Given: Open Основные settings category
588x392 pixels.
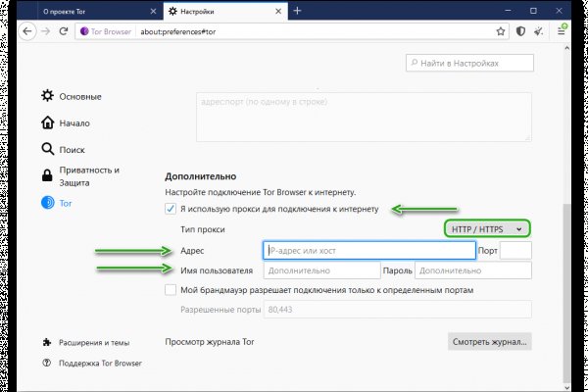Looking at the screenshot, I should [x=78, y=96].
